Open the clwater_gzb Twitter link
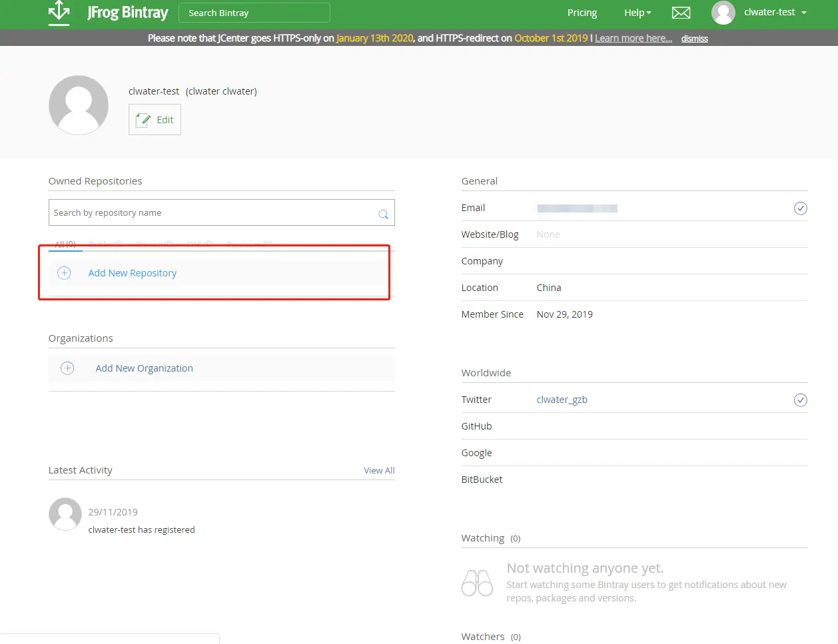The image size is (838, 644). [562, 400]
